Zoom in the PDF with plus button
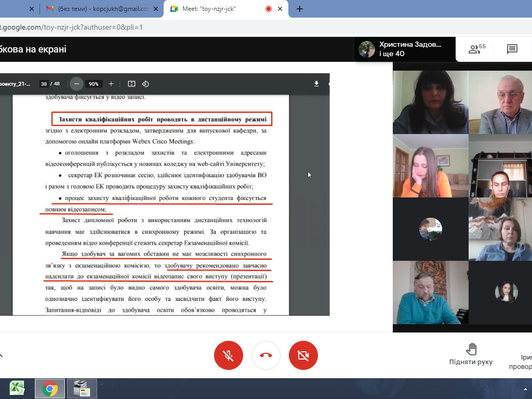Screen dimensions: 532x399 coord(111,84)
